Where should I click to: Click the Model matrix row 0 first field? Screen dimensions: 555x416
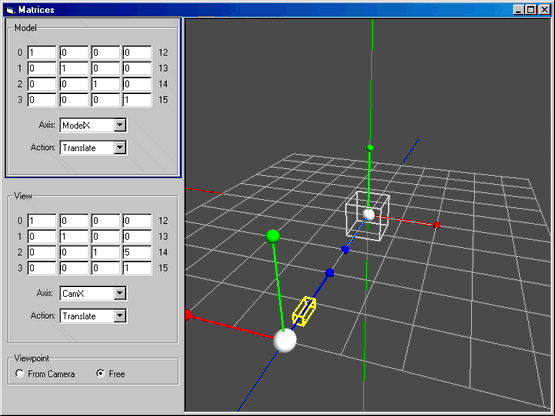point(42,53)
